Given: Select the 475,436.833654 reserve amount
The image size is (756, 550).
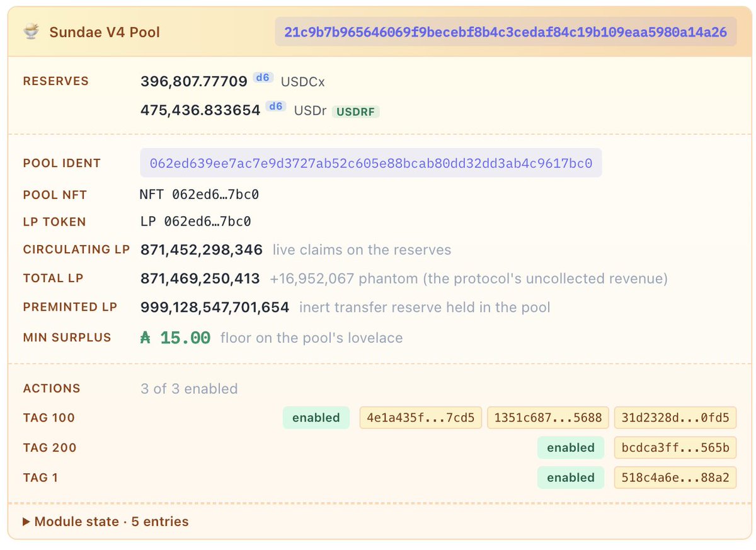Looking at the screenshot, I should [200, 110].
